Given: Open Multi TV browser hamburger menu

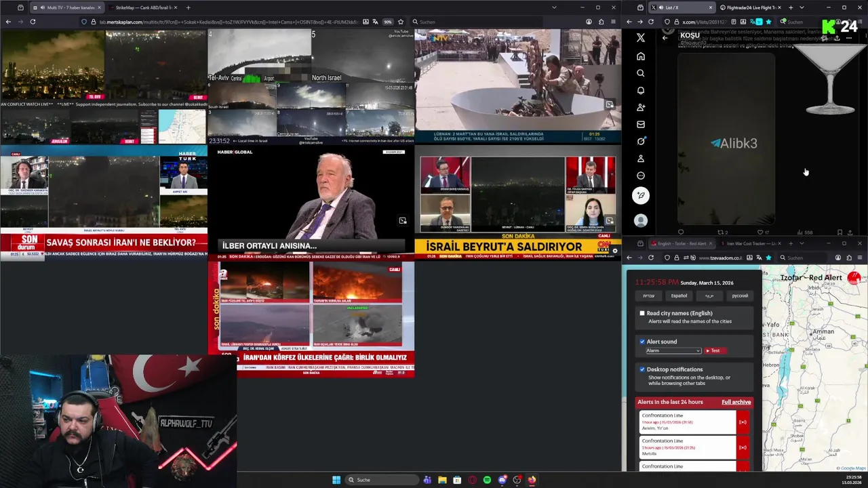Looking at the screenshot, I should [614, 22].
